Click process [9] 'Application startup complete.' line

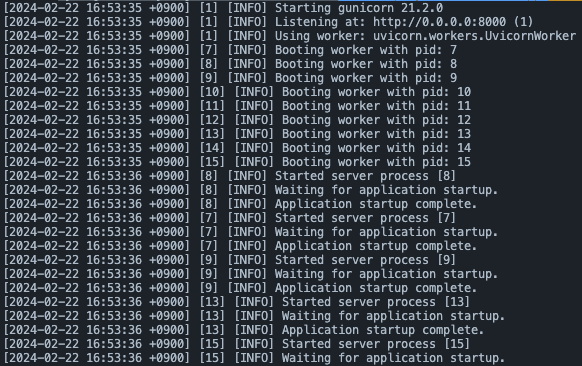(376, 288)
